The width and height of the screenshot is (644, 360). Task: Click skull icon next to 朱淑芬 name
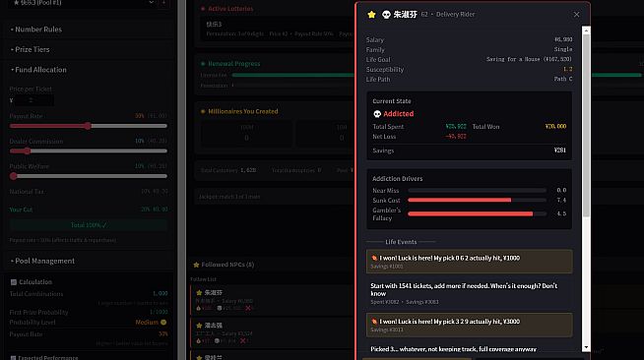pos(386,15)
